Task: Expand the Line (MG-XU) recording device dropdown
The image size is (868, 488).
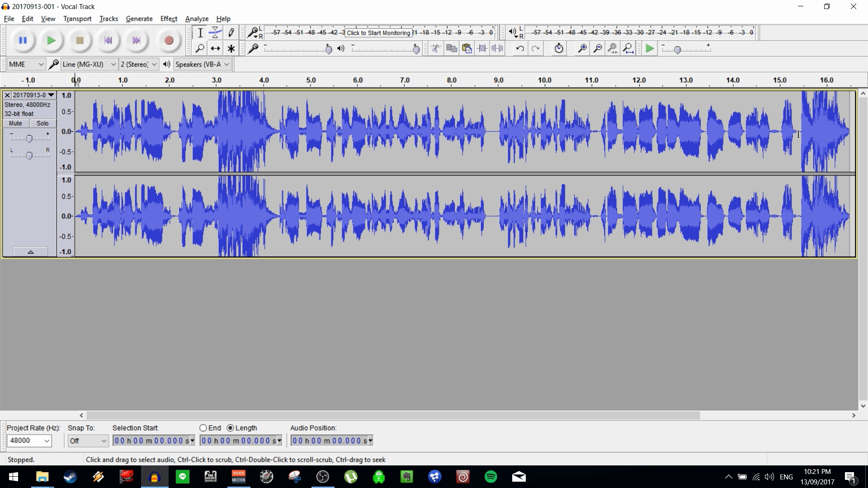Action: (113, 64)
